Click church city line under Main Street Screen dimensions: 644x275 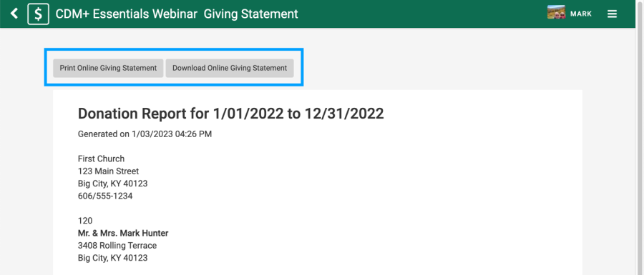click(112, 184)
